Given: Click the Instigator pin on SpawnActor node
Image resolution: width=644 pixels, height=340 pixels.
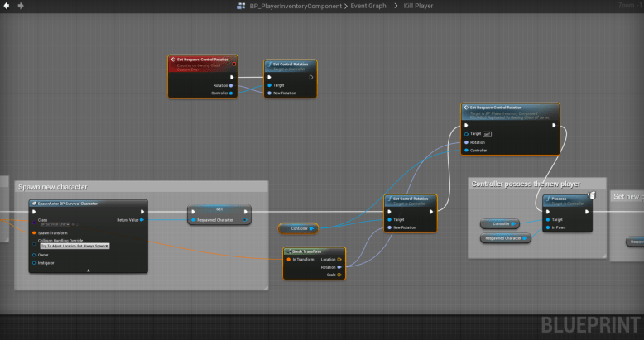Looking at the screenshot, I should pyautogui.click(x=35, y=263).
